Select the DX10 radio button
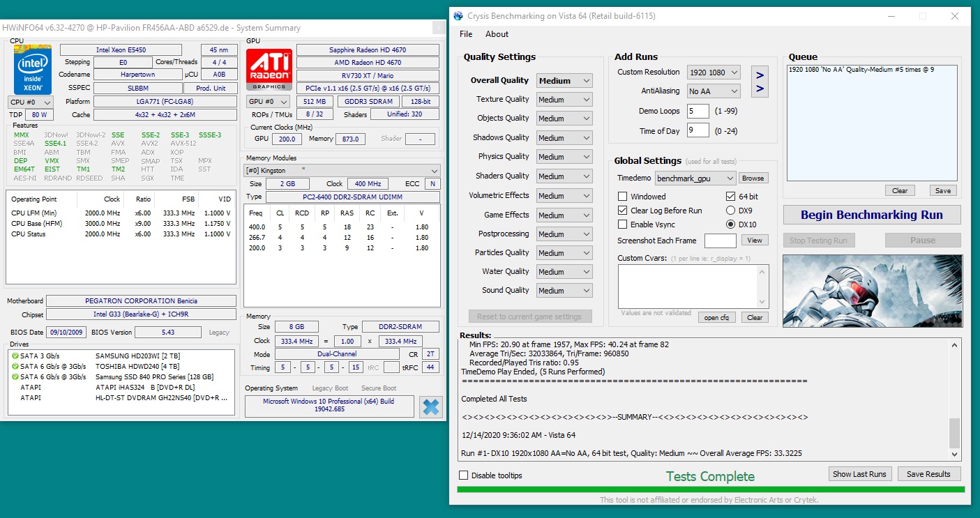980x518 pixels. 731,224
